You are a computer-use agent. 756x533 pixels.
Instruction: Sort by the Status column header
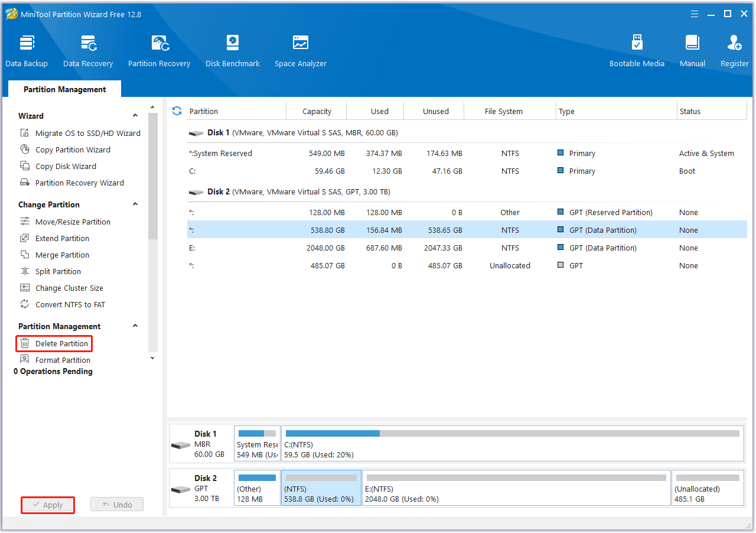coord(712,111)
